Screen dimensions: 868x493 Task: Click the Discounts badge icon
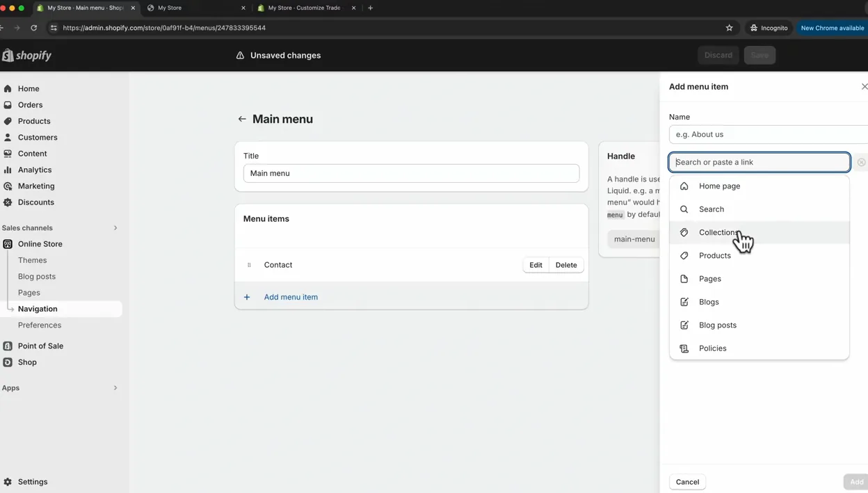(8, 202)
